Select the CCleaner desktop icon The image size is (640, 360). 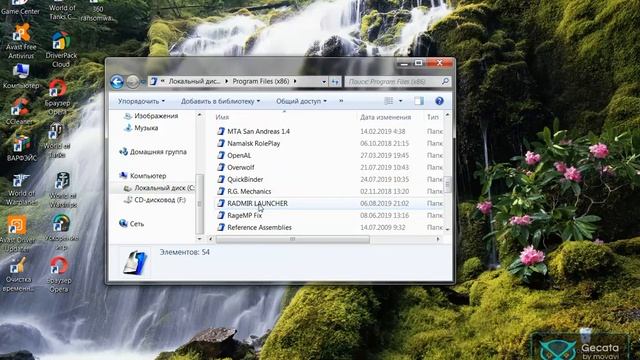click(19, 111)
